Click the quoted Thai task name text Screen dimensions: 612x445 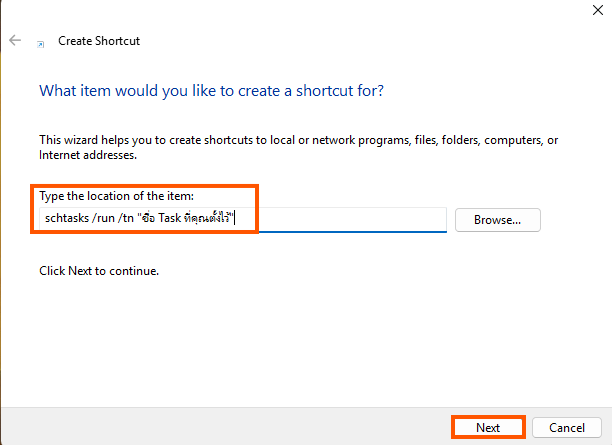tap(185, 217)
